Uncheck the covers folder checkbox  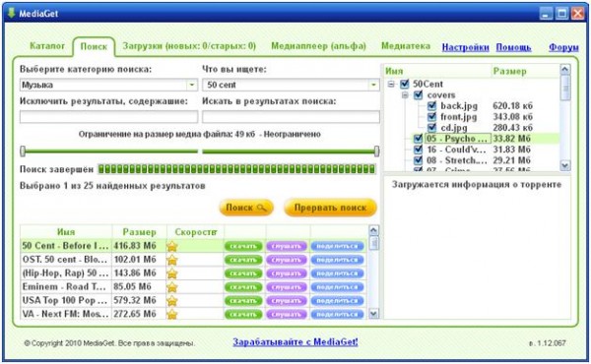coord(418,94)
